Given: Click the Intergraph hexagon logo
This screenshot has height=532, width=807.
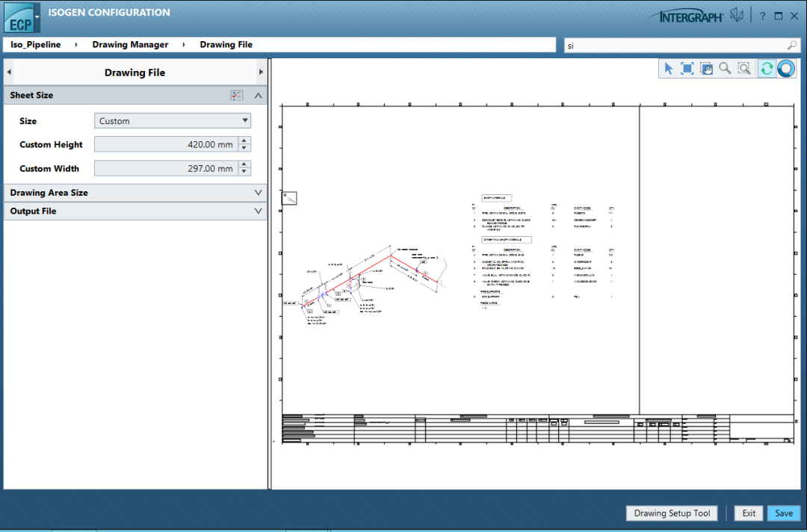Looking at the screenshot, I should pyautogui.click(x=737, y=16).
